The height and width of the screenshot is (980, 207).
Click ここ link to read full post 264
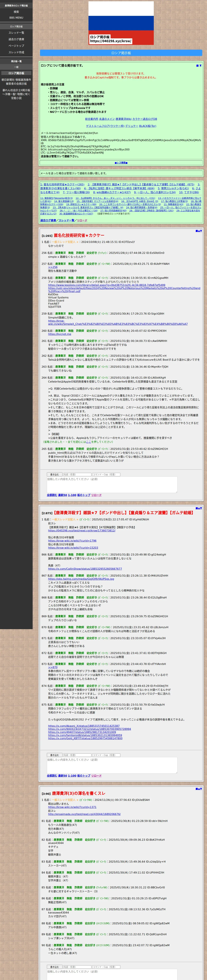tap(88, 442)
